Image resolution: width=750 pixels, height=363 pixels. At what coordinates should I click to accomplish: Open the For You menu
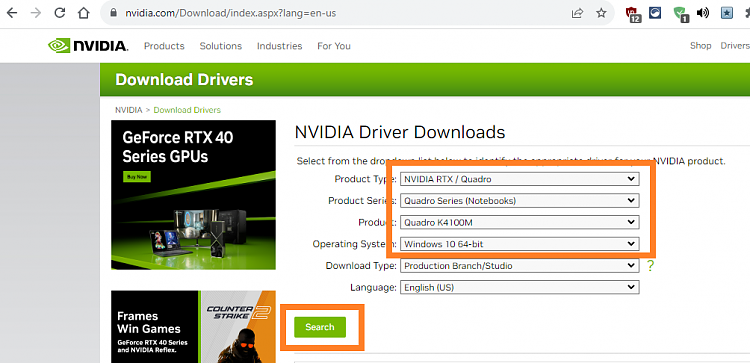point(334,46)
